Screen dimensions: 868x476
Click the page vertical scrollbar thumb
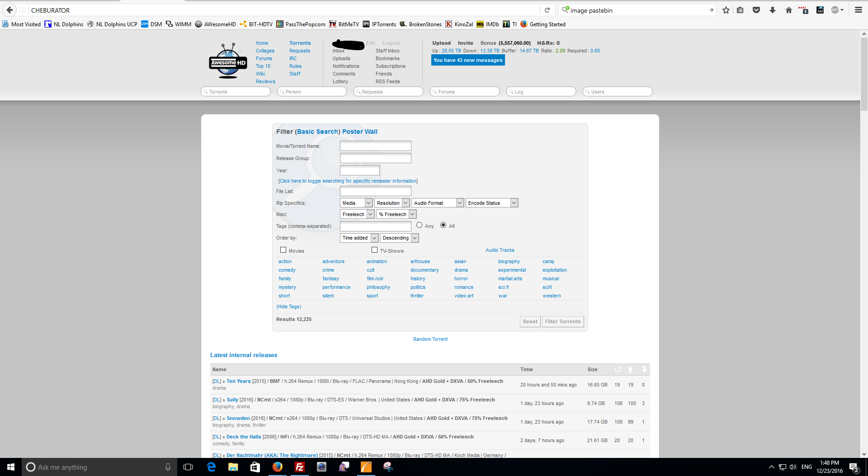(864, 75)
